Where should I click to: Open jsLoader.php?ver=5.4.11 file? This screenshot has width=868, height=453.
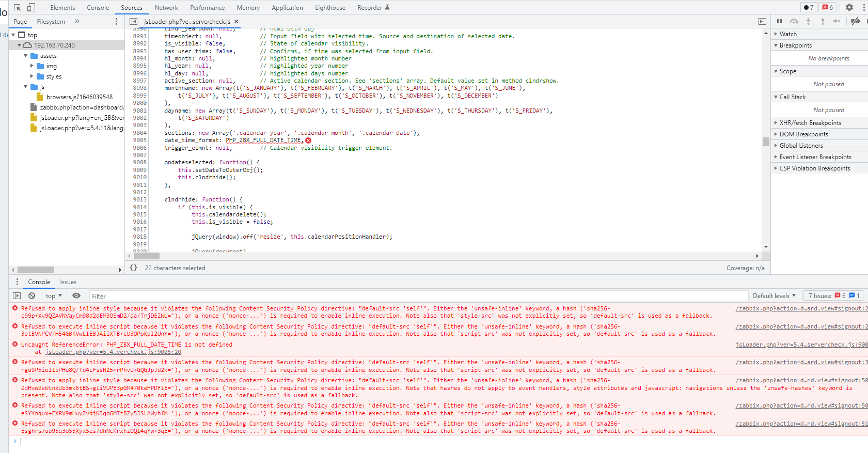coord(77,128)
